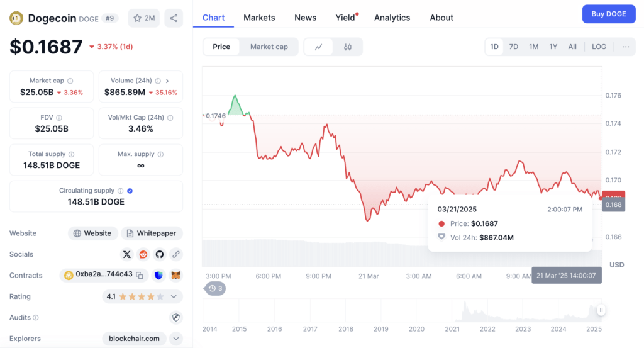The image size is (644, 348).
Task: Open the Audits badge icon
Action: [176, 318]
